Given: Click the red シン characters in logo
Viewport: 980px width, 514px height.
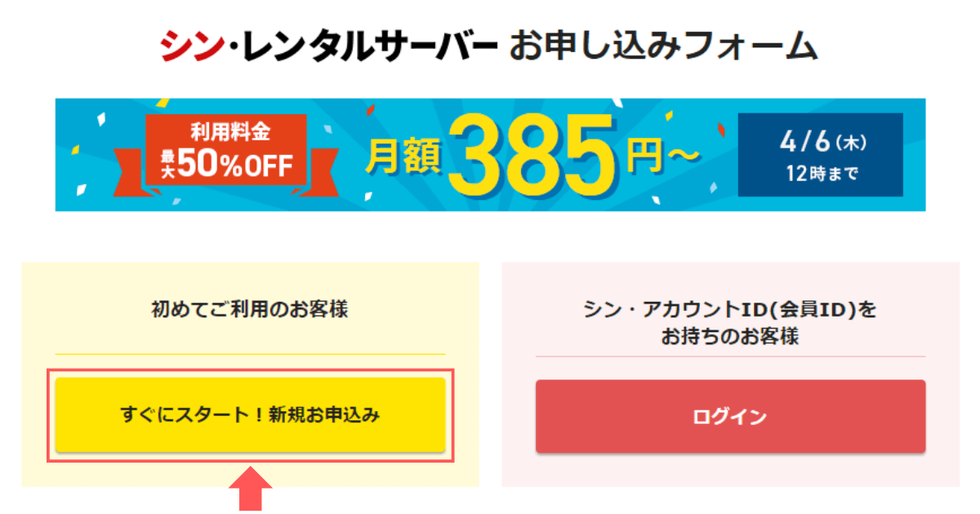Looking at the screenshot, I should (x=191, y=47).
